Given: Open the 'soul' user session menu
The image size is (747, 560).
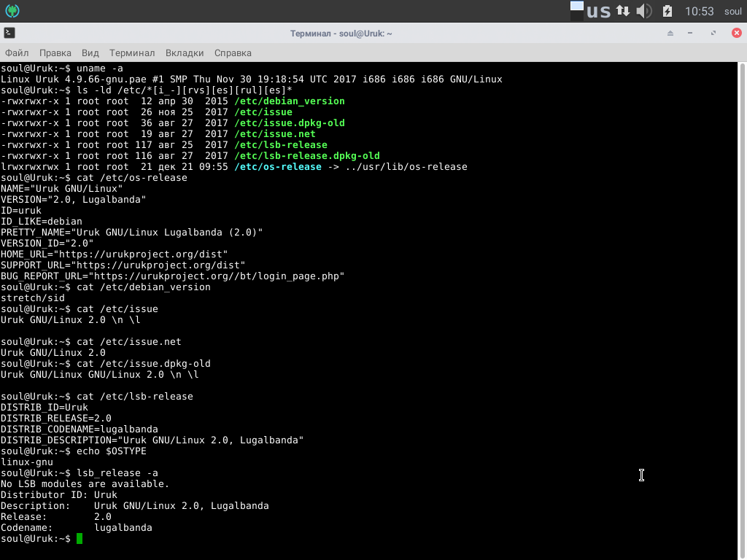Looking at the screenshot, I should (x=732, y=12).
